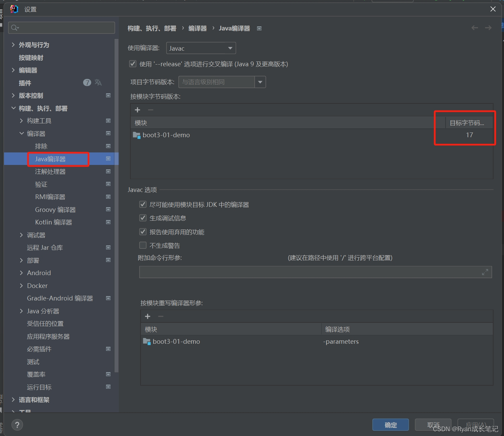Select boot3-01-demo row in compiler parameters table
Viewport: 504px width, 436px height.
(x=317, y=342)
